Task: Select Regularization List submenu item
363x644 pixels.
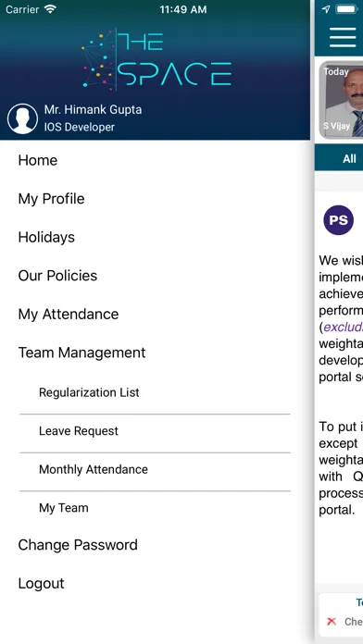Action: 155,392
